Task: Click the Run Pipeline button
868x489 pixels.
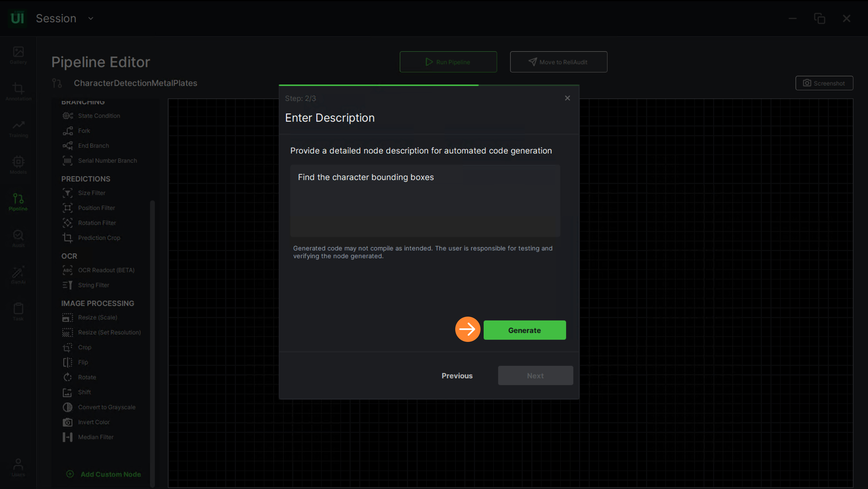Action: pyautogui.click(x=448, y=62)
